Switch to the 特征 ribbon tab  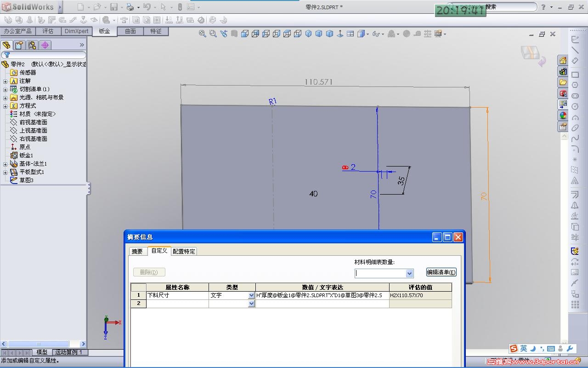pos(156,31)
